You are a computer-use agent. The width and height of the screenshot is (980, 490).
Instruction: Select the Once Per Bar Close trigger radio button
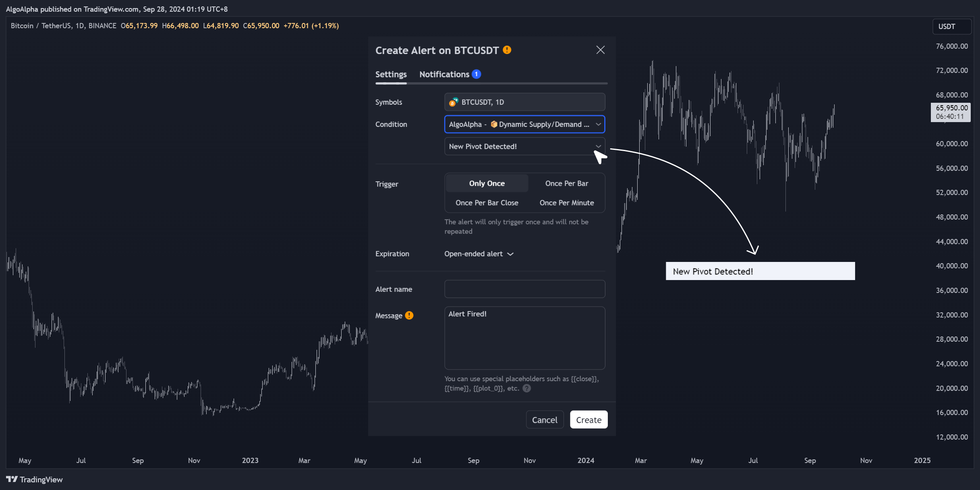click(487, 203)
